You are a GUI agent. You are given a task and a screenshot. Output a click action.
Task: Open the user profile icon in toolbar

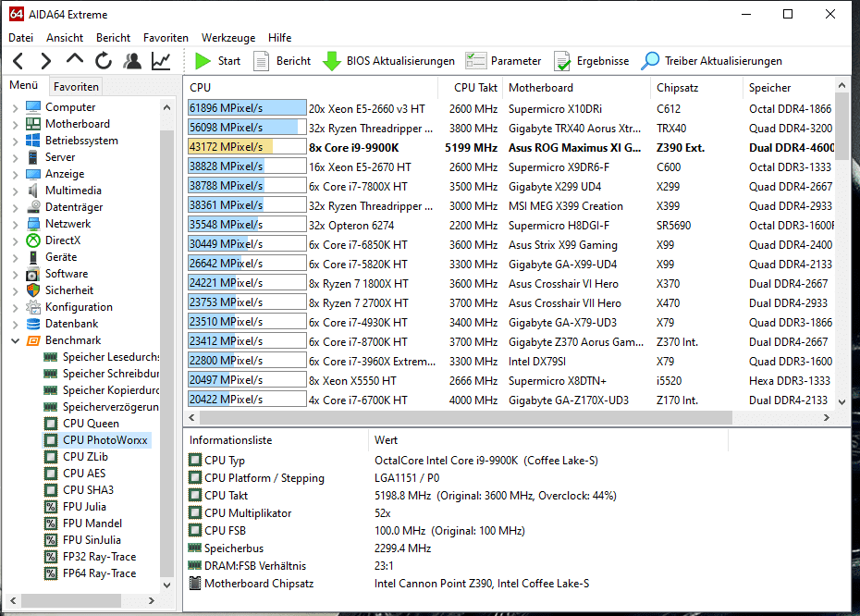pyautogui.click(x=132, y=61)
